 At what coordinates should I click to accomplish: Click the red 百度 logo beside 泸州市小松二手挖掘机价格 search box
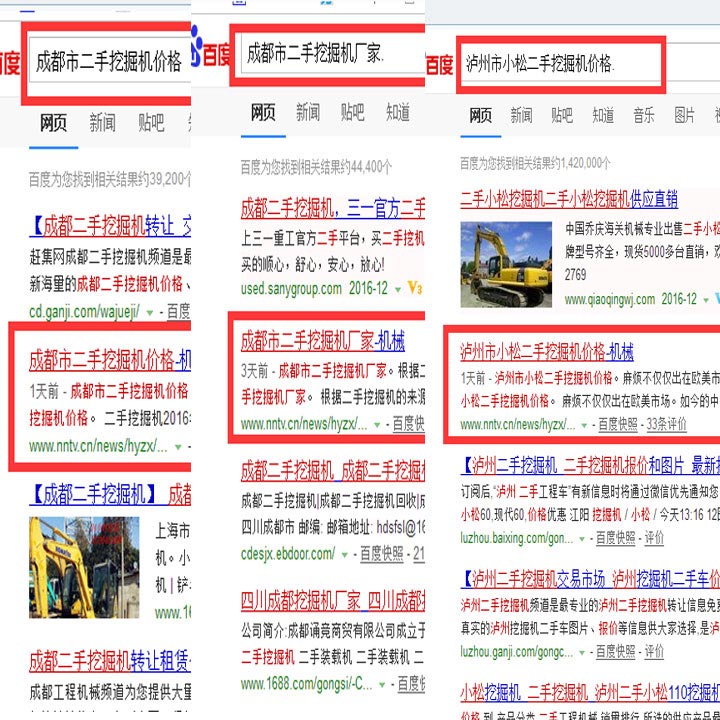439,65
